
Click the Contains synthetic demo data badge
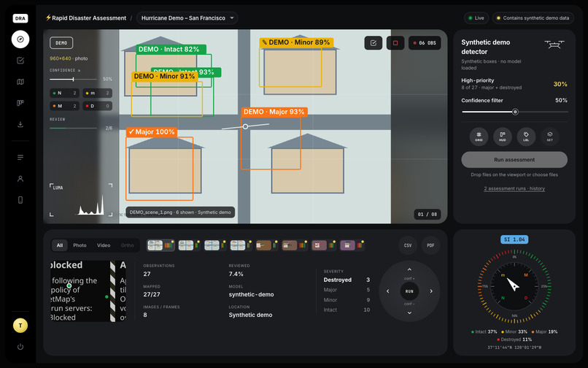(x=533, y=18)
